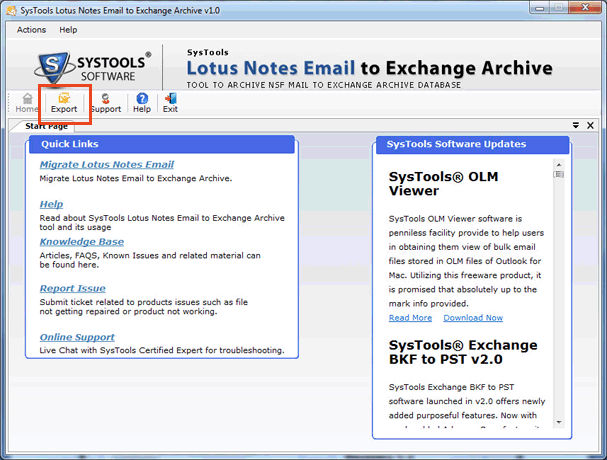Click the Home toolbar icon

[27, 103]
